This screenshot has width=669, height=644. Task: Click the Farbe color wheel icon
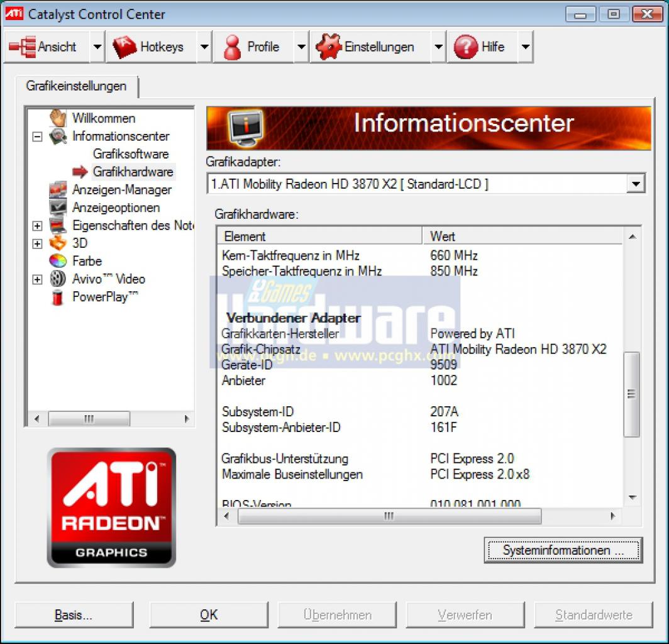click(x=58, y=261)
